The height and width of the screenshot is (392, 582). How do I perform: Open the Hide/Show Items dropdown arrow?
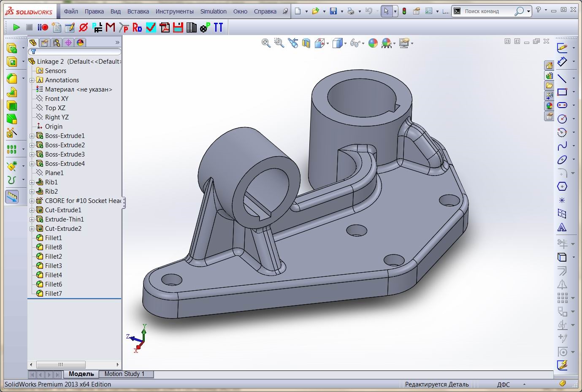pos(363,43)
